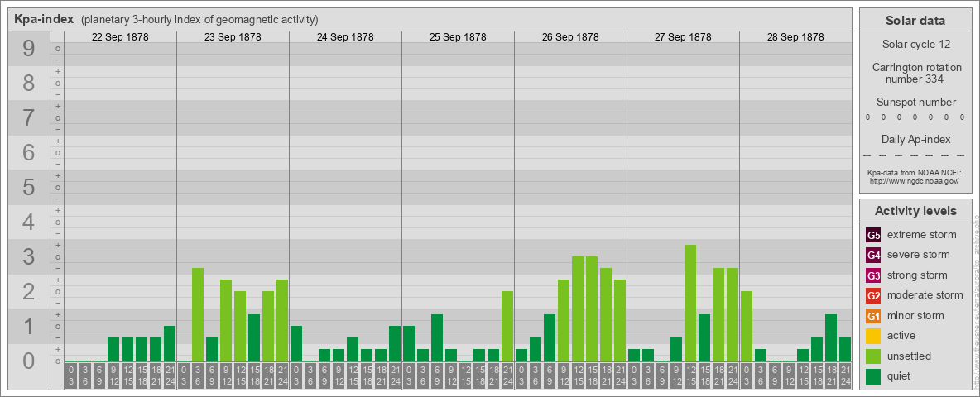Click the 'moderate storm' legend label
Image resolution: width=980 pixels, height=397 pixels.
click(925, 295)
